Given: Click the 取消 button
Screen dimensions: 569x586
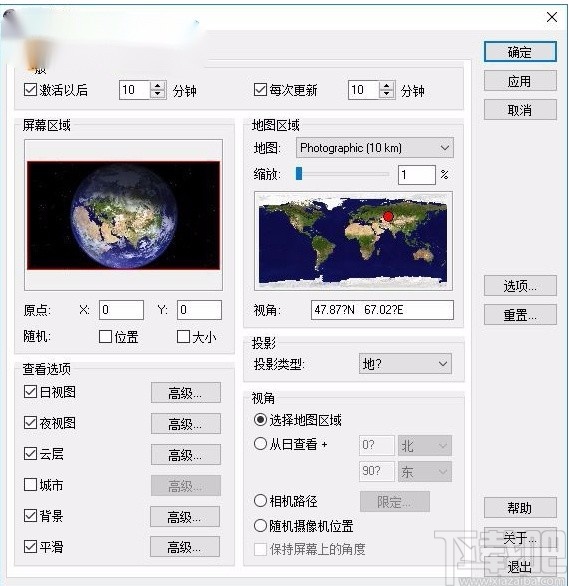Looking at the screenshot, I should click(520, 110).
